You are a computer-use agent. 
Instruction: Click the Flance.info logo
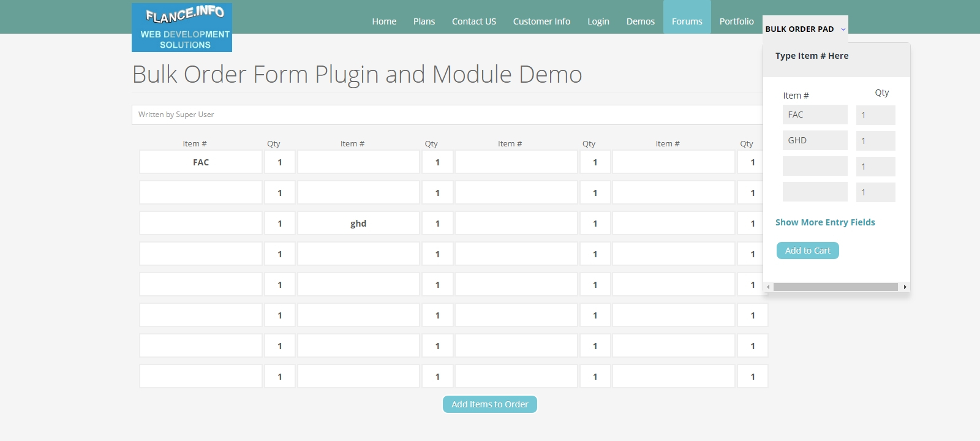tap(182, 28)
